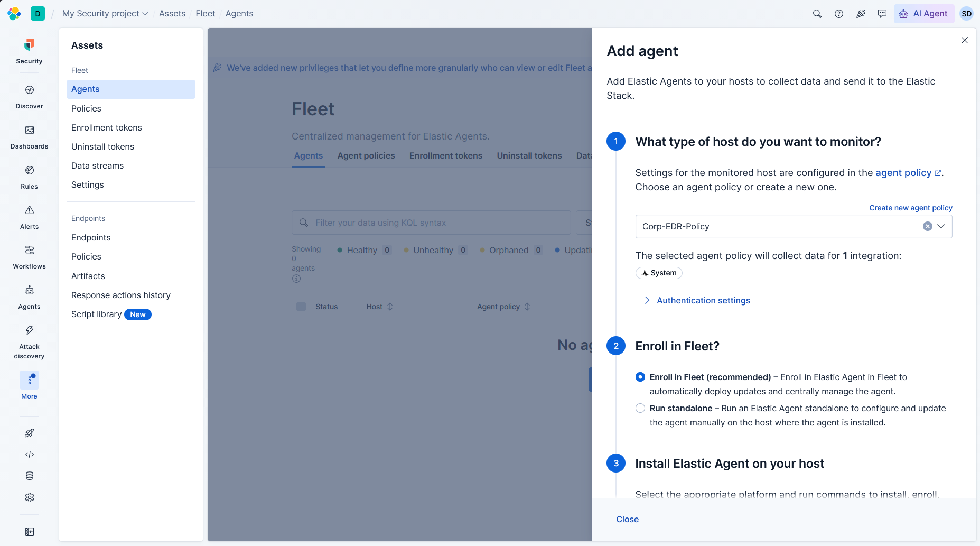980x546 pixels.
Task: Open the help icon in the top bar
Action: (x=838, y=14)
